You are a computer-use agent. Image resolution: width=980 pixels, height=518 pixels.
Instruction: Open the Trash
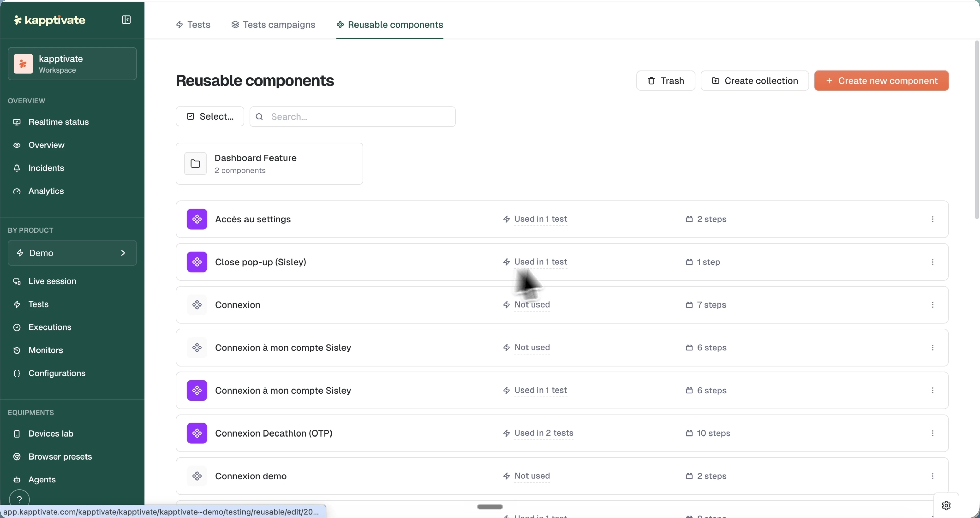point(665,81)
